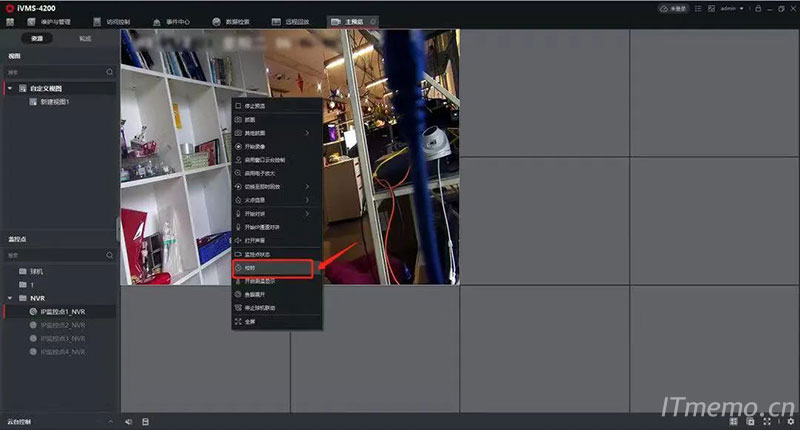Collapse the 自定义视图 tree node
800x430 pixels.
pos(10,88)
